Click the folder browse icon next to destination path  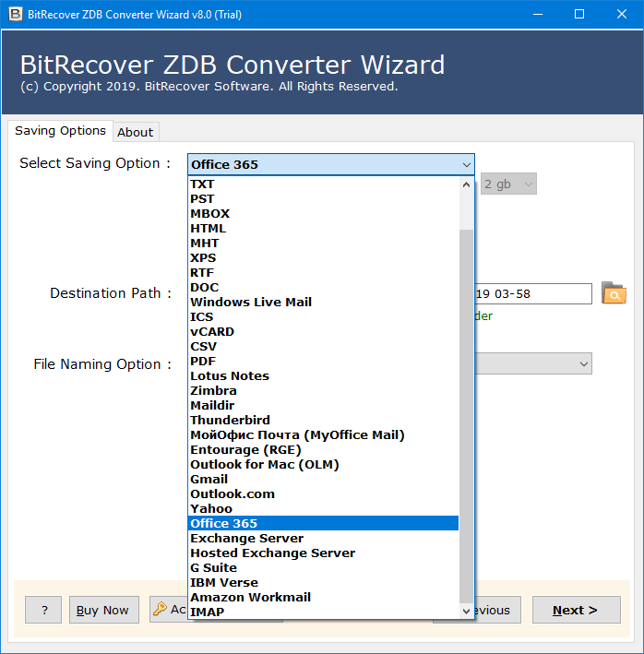[x=614, y=293]
